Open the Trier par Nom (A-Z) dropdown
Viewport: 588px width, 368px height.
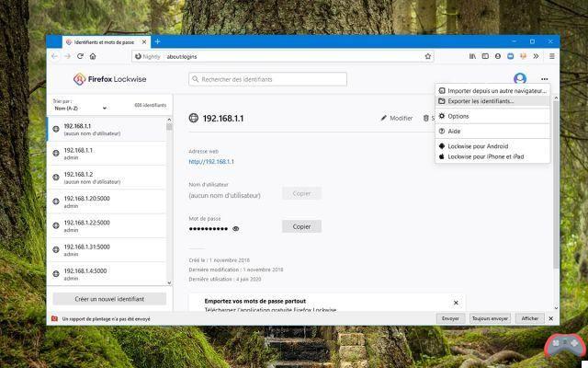click(x=80, y=109)
